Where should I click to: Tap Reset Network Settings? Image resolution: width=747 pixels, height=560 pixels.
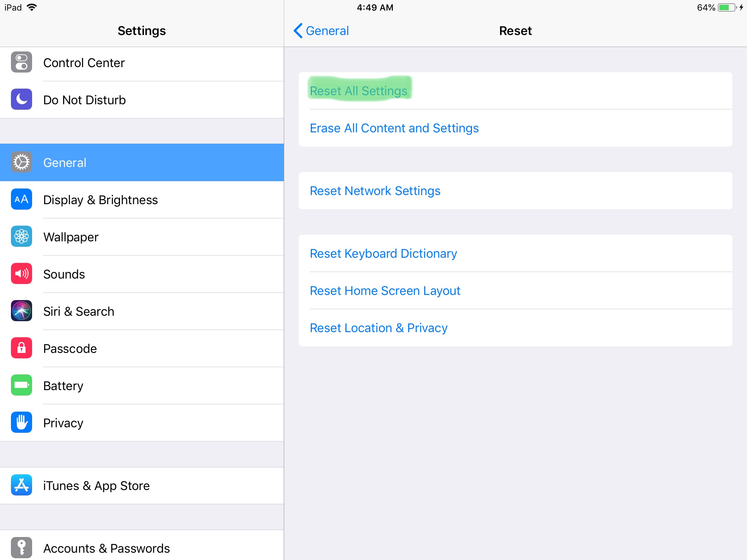pyautogui.click(x=375, y=191)
